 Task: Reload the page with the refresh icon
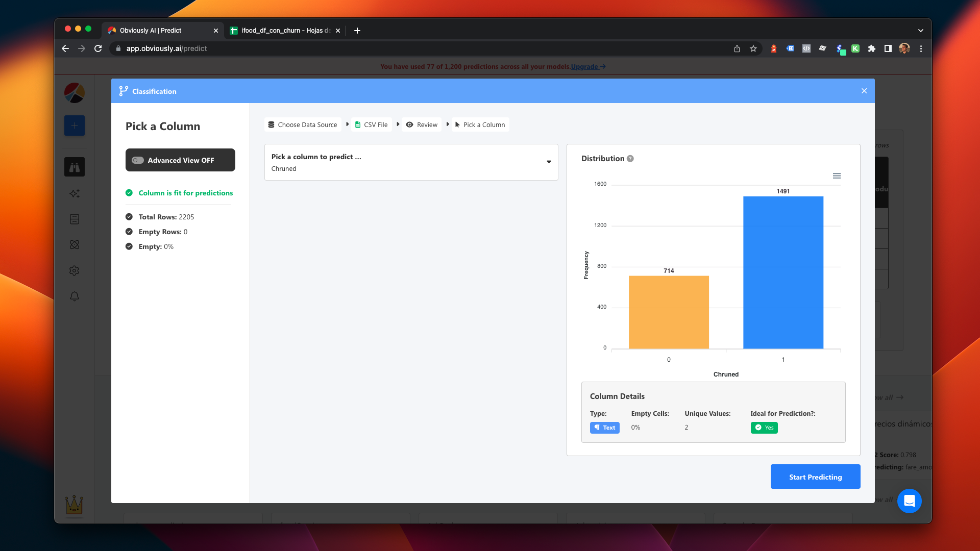[98, 48]
